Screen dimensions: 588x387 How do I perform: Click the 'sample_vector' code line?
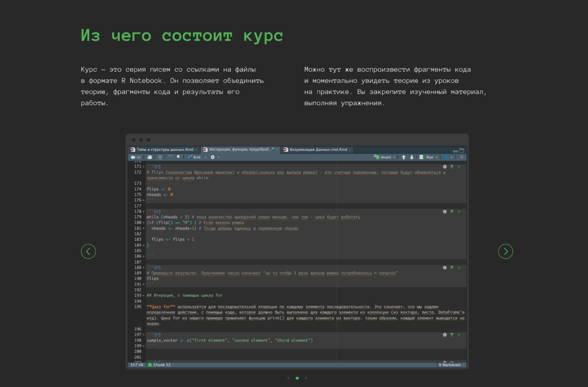coord(229,340)
